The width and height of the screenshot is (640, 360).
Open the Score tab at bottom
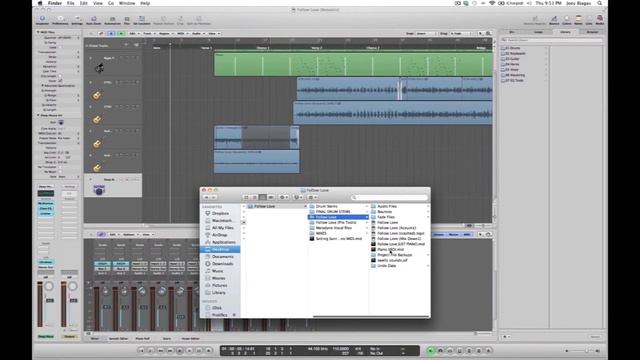click(x=167, y=338)
